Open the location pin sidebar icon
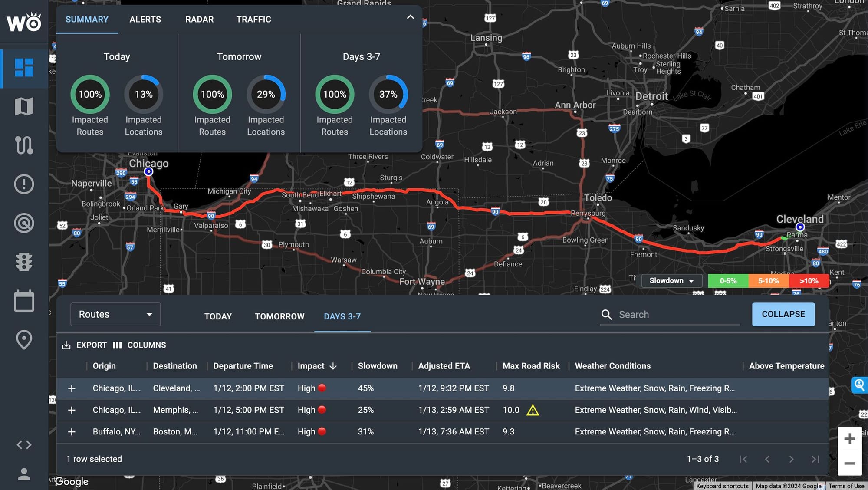The height and width of the screenshot is (490, 868). click(24, 340)
